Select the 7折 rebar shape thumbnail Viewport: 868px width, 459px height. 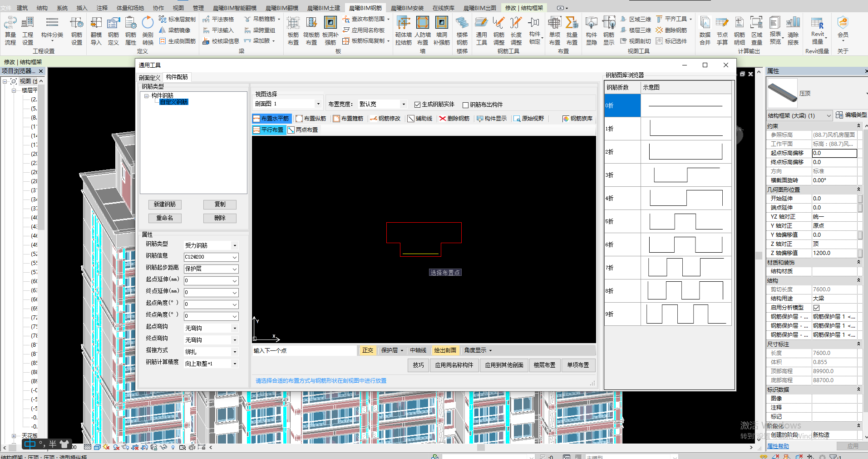686,268
